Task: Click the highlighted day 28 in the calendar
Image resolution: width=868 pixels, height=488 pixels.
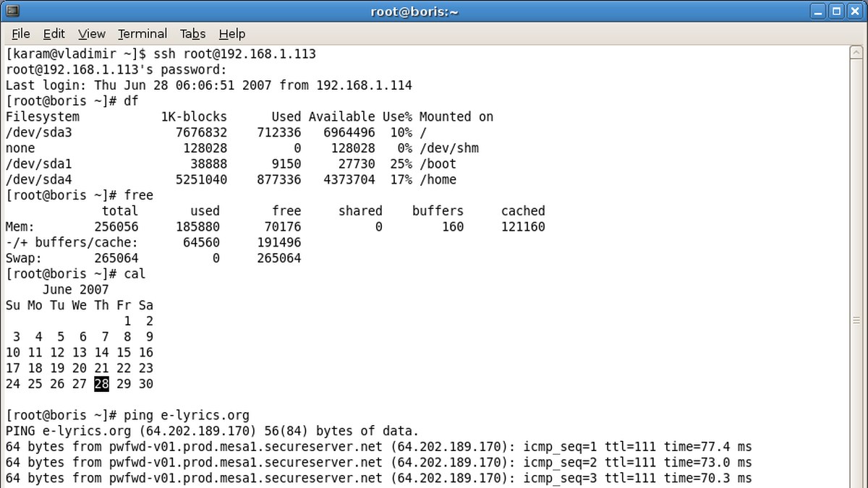Action: click(101, 384)
